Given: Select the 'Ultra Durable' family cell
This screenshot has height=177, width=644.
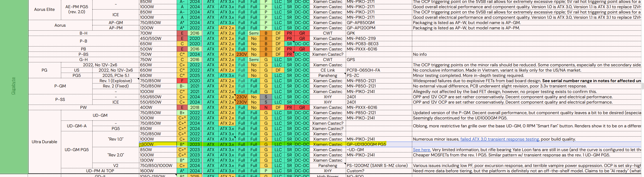Looking at the screenshot, I should [45, 142].
